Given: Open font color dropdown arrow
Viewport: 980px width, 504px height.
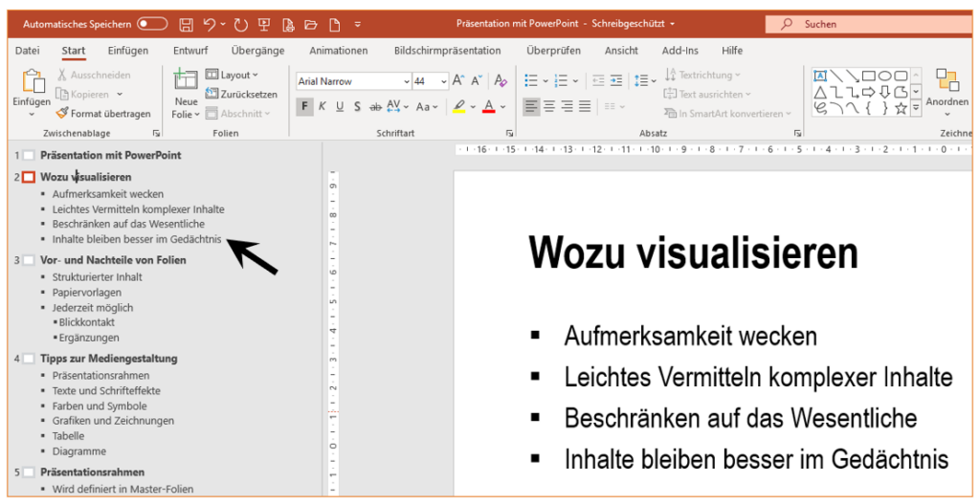Looking at the screenshot, I should 503,107.
